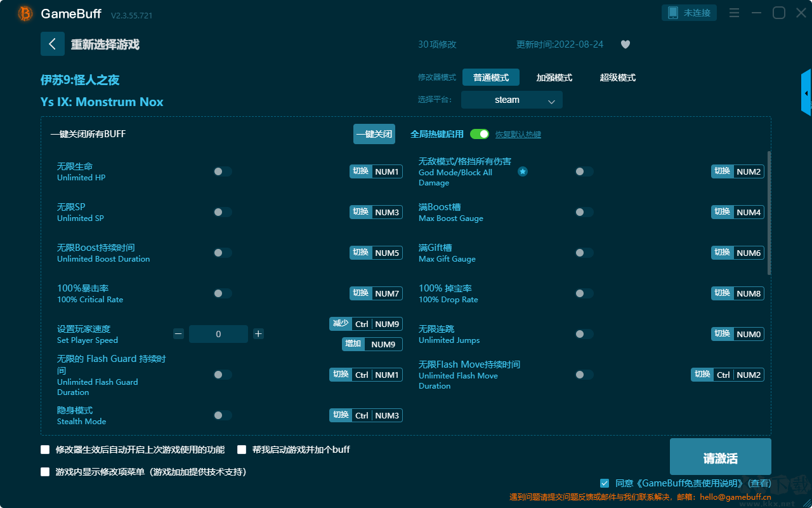Check 修改器生效后自动开启上次游戏使用的功能 box
The height and width of the screenshot is (508, 812).
45,450
